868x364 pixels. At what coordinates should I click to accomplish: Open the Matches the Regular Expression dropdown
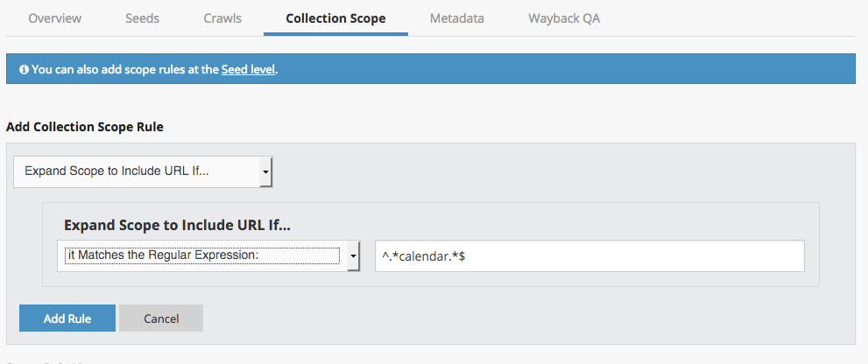tap(202, 255)
